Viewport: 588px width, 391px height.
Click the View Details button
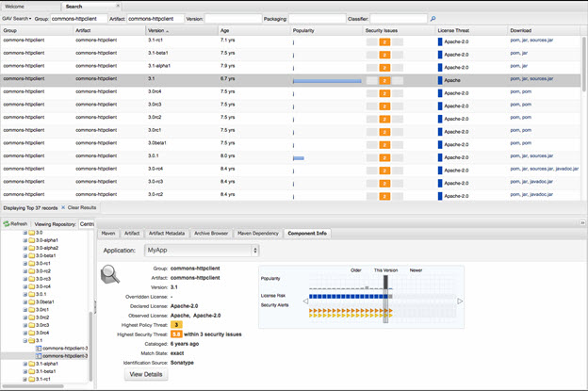pos(146,374)
